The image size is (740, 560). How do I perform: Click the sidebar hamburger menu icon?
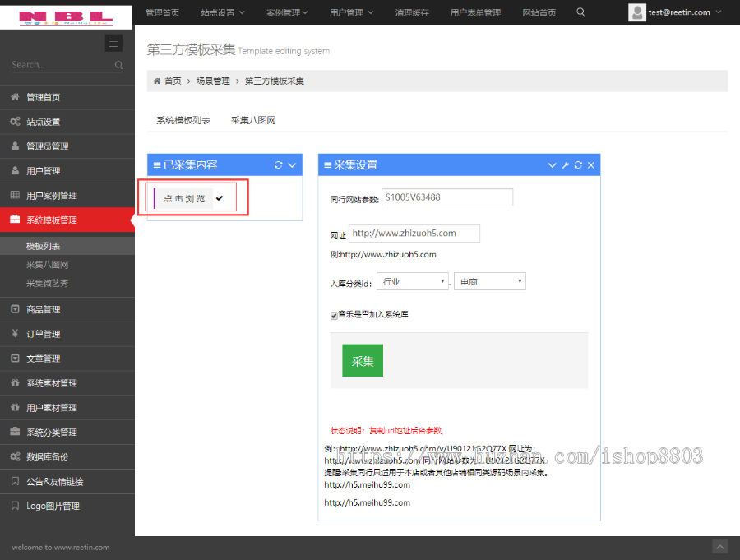coord(113,43)
